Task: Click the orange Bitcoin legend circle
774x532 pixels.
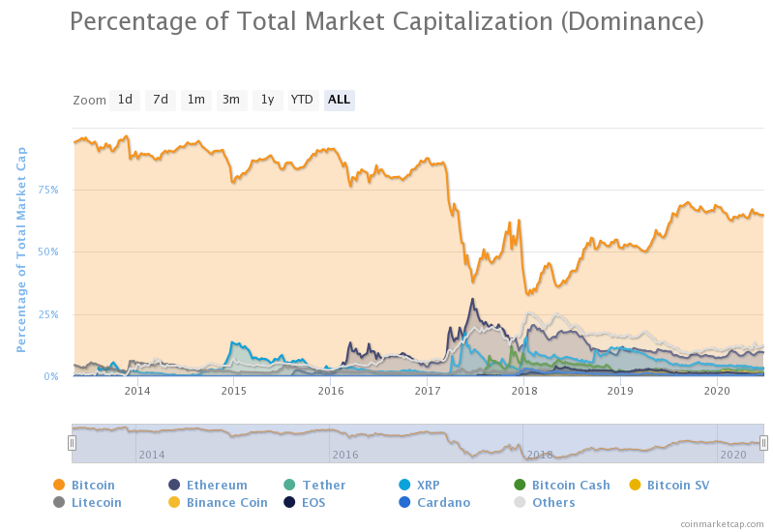Action: [x=59, y=485]
